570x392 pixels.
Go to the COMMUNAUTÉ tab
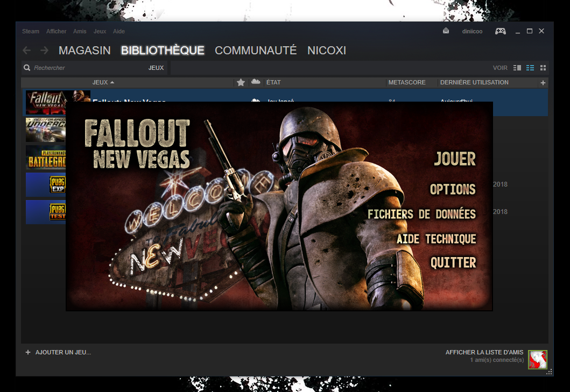pos(256,50)
